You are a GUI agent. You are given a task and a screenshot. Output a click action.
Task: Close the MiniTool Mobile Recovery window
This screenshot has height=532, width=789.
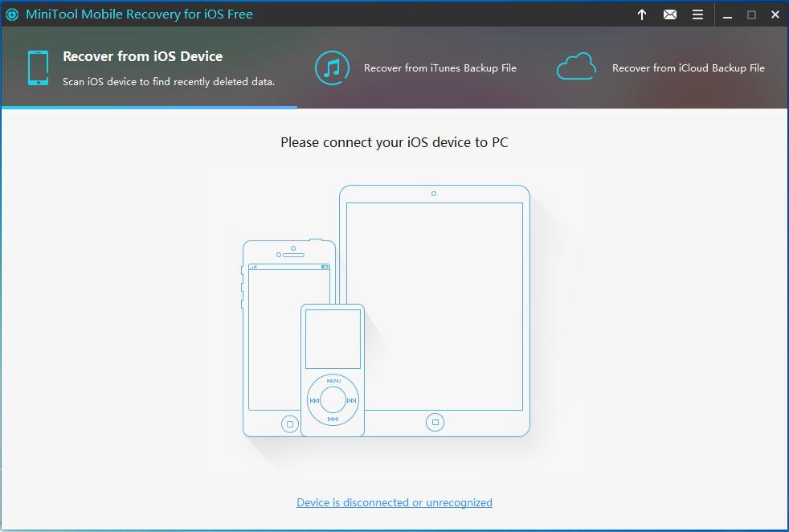[x=775, y=15]
